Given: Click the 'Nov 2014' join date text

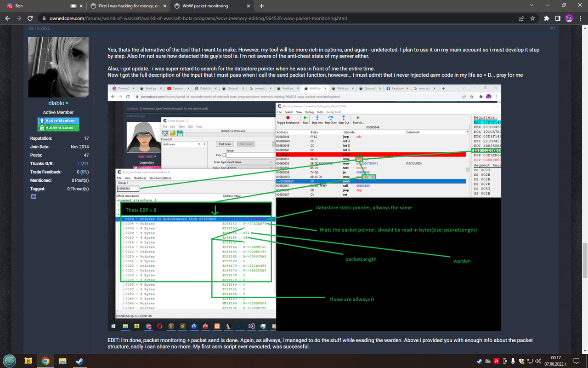Looking at the screenshot, I should pyautogui.click(x=79, y=146).
